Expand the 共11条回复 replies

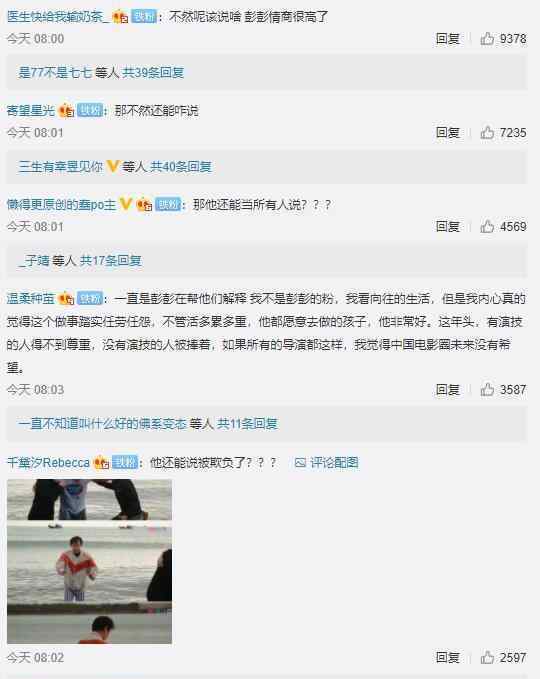tap(247, 424)
